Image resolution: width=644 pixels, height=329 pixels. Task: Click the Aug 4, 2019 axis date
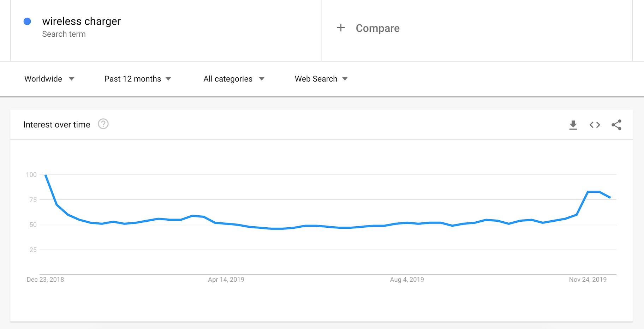tap(407, 280)
